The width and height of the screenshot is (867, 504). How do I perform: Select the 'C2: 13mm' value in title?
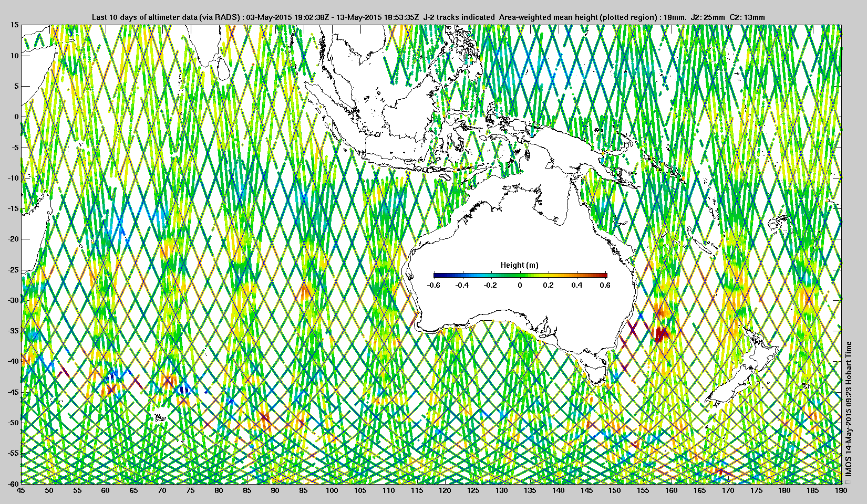[747, 17]
